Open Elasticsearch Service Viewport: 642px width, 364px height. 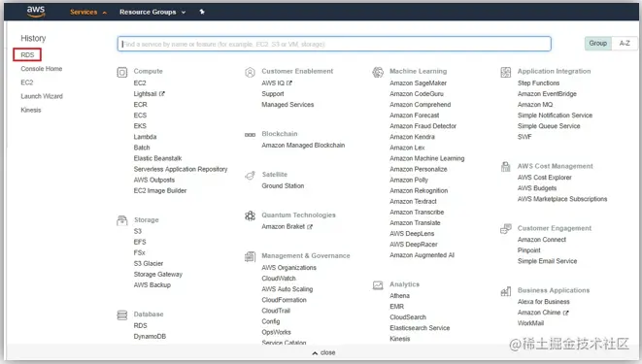[420, 328]
